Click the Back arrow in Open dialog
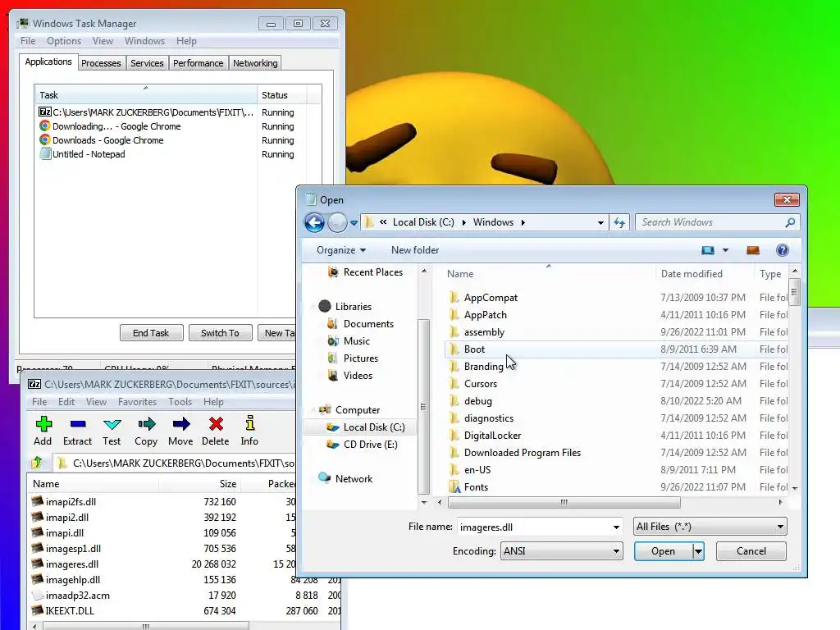The width and height of the screenshot is (840, 630). click(314, 222)
